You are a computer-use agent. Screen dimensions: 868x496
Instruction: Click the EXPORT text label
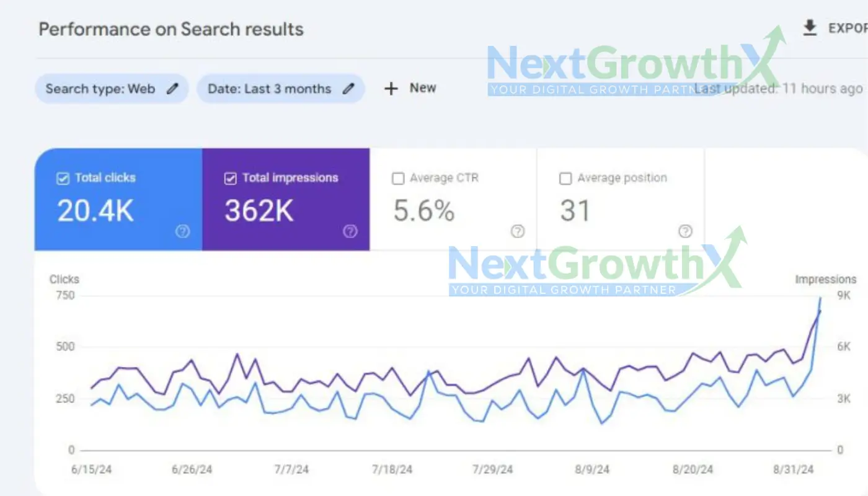coord(847,29)
